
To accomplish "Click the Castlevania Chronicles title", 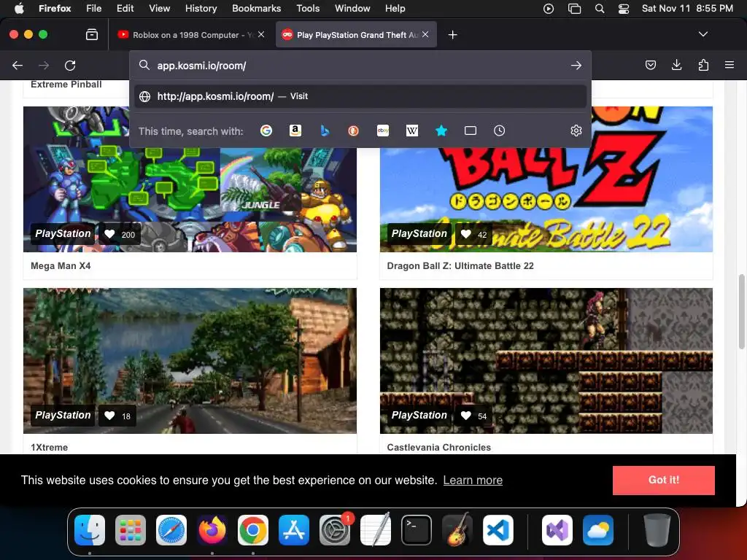I will point(438,447).
